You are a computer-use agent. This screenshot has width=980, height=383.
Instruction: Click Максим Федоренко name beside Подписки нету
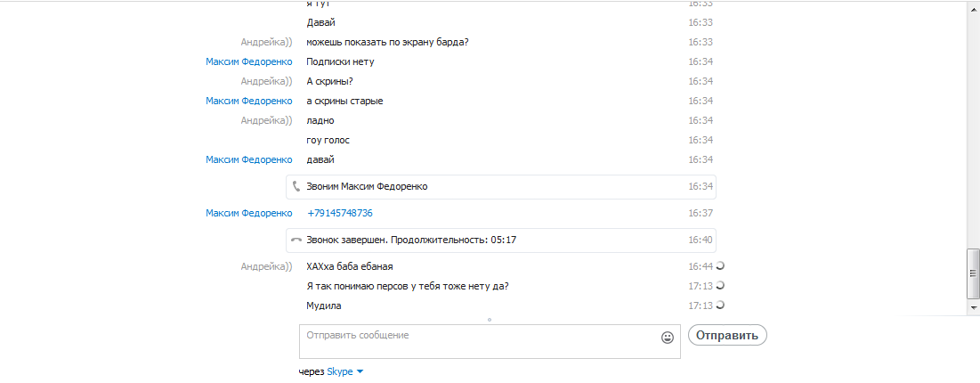tap(248, 62)
